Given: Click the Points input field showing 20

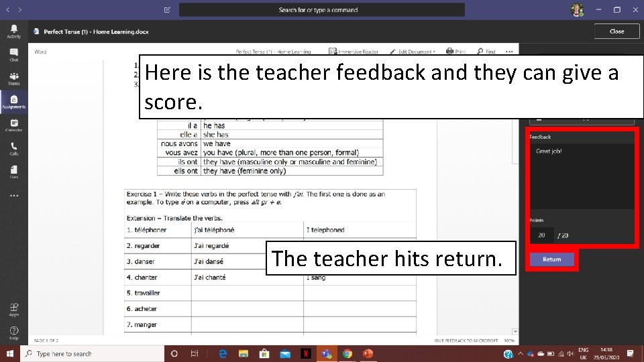Looking at the screenshot, I should pyautogui.click(x=541, y=235).
